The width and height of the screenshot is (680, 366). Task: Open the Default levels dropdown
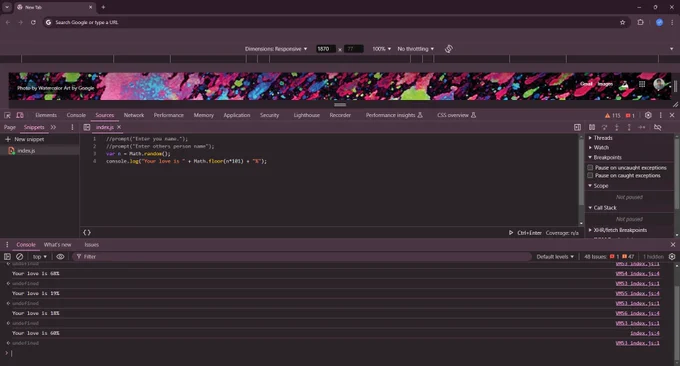(555, 257)
